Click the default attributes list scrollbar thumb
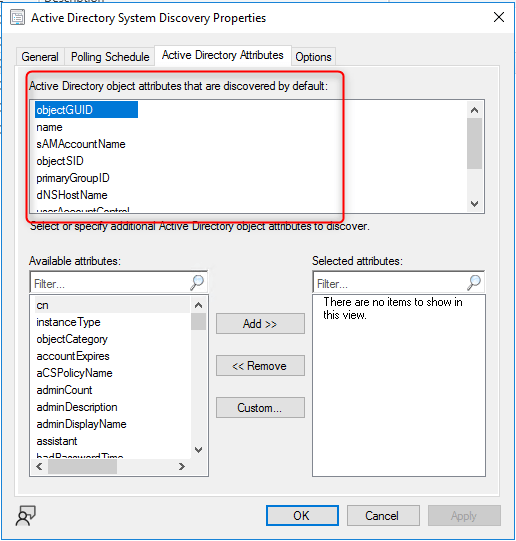The image size is (516, 541). 475,144
